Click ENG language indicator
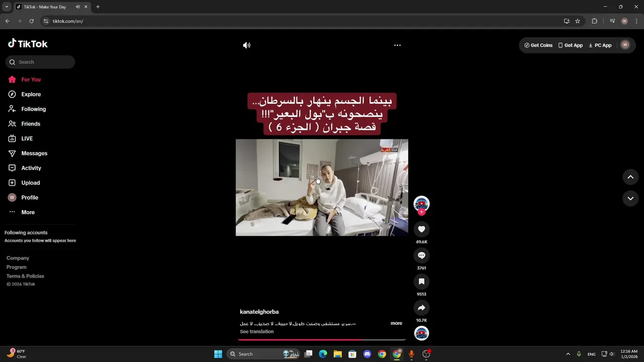Screen dimensions: 644x362 click(592, 354)
